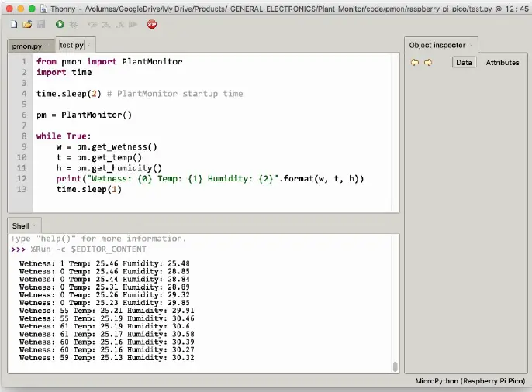Viewport: 532px width, 392px height.
Task: Start debugging with the bug icon
Action: tap(73, 25)
